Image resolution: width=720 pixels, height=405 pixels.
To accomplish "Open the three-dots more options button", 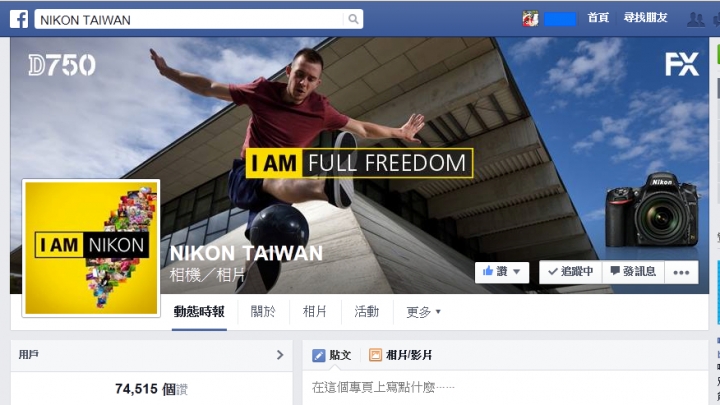I will point(681,272).
